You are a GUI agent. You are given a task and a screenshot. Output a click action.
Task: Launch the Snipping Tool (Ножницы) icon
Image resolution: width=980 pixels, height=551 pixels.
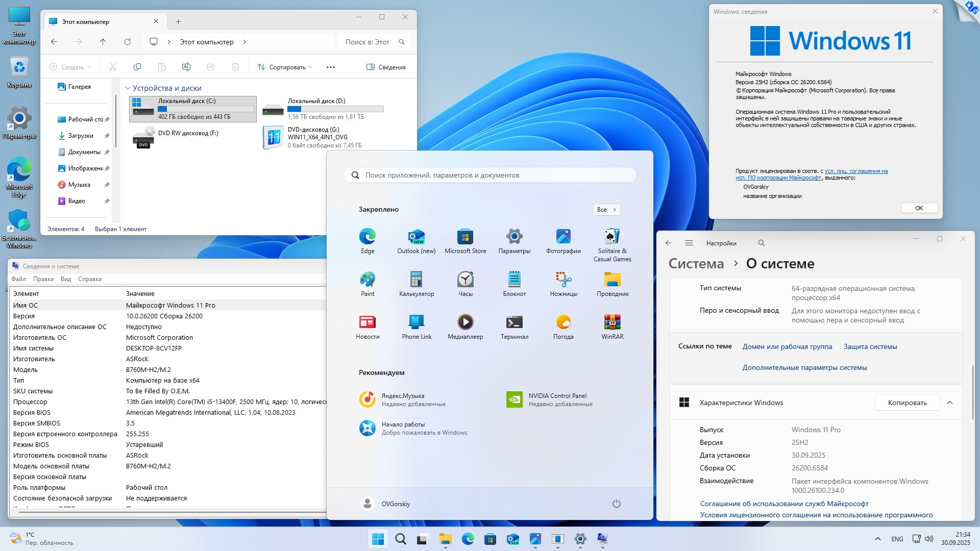click(563, 284)
